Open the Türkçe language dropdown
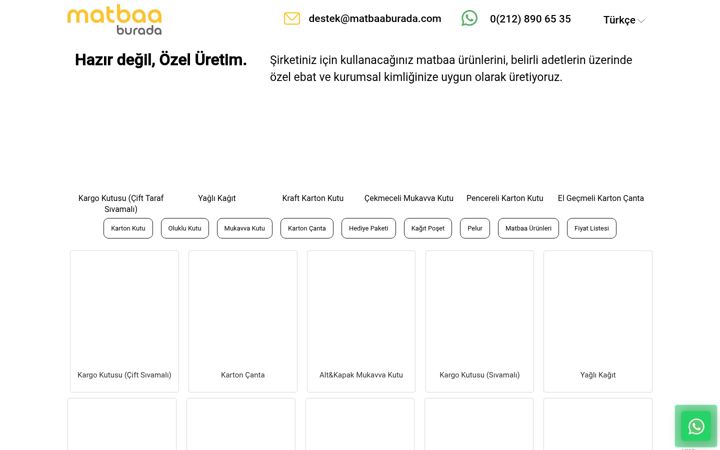 point(624,20)
